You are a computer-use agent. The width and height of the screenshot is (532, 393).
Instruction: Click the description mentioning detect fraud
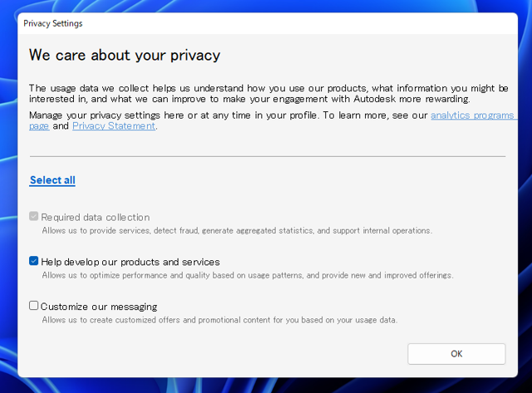[x=237, y=230]
